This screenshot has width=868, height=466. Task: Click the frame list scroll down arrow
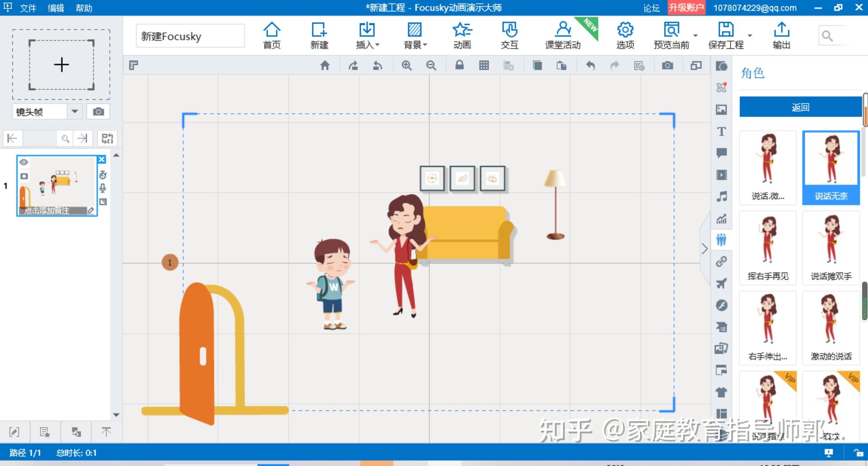click(116, 415)
